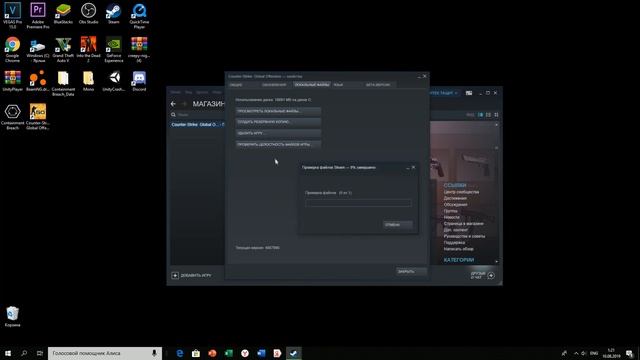Open BlueStacks desktop shortcut
Image resolution: width=640 pixels, height=360 pixels.
coord(63,13)
